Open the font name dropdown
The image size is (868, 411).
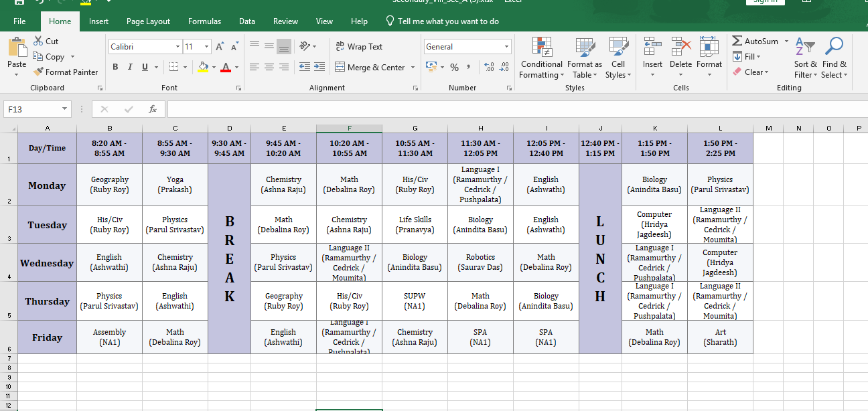(177, 47)
